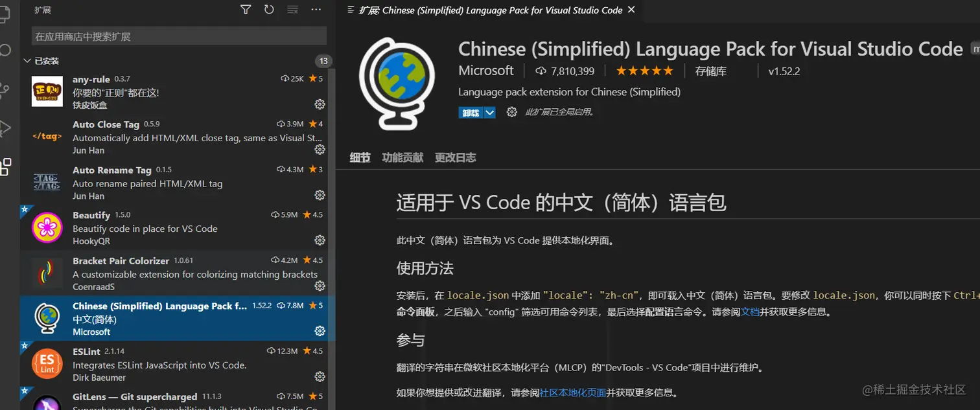This screenshot has height=410, width=980.
Task: Switch to the 细节 tab
Action: (360, 157)
